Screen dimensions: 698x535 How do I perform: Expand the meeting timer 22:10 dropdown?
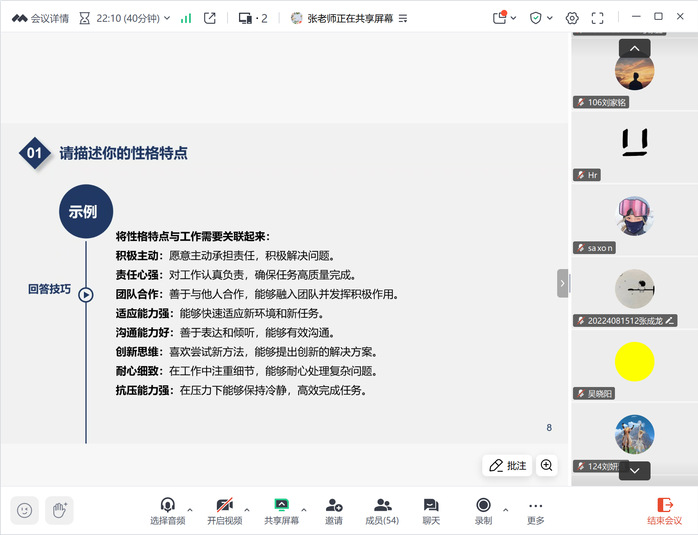pyautogui.click(x=166, y=18)
